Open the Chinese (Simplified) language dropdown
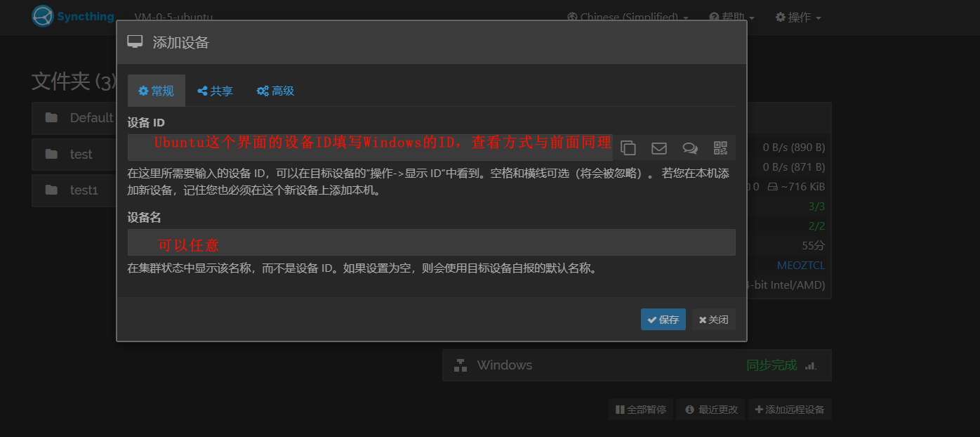The image size is (980, 437). click(x=628, y=17)
